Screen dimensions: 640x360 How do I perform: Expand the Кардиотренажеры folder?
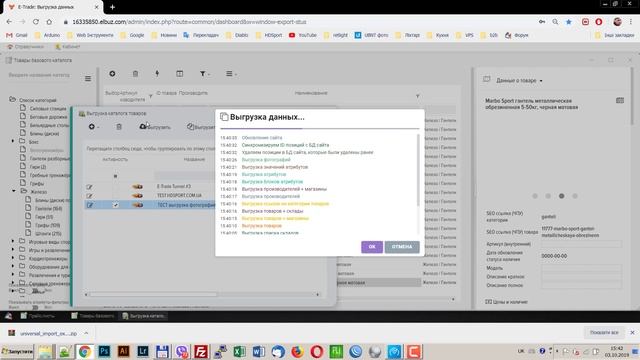click(13, 258)
